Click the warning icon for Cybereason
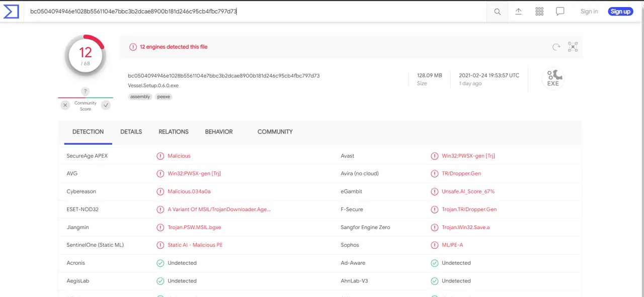The image size is (644, 297). tap(160, 191)
